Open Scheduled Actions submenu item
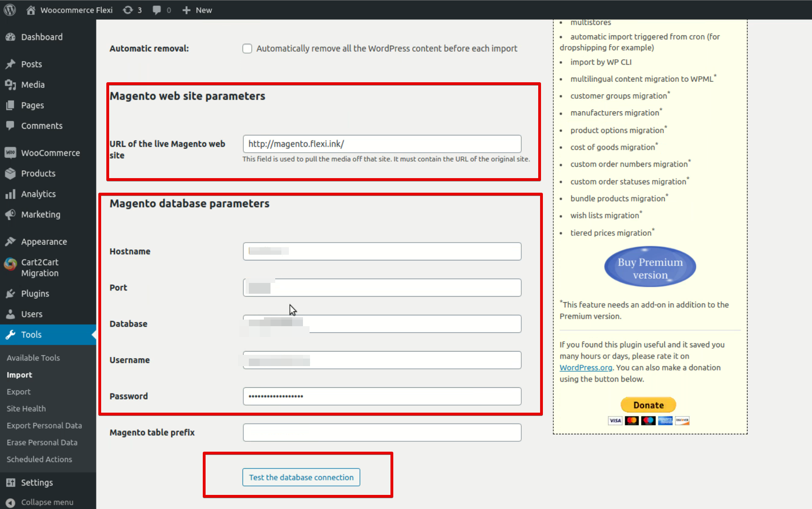The width and height of the screenshot is (812, 509). (x=40, y=459)
